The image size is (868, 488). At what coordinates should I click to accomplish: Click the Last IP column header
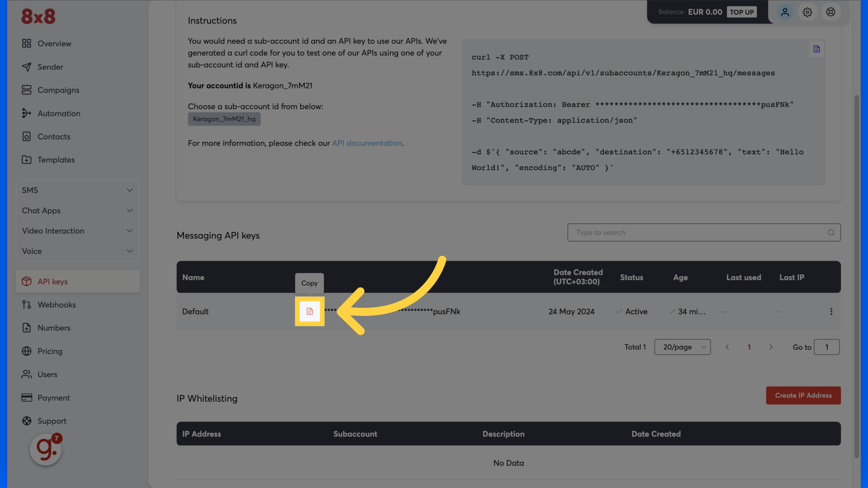[792, 277]
